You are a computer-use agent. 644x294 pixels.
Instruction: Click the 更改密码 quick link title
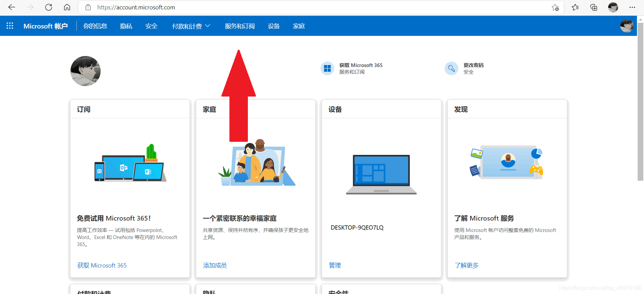point(473,65)
